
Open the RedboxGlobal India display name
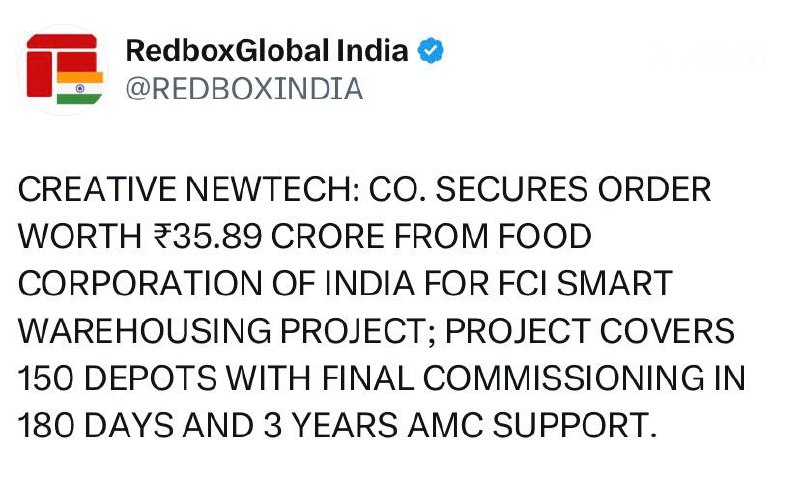click(x=267, y=51)
